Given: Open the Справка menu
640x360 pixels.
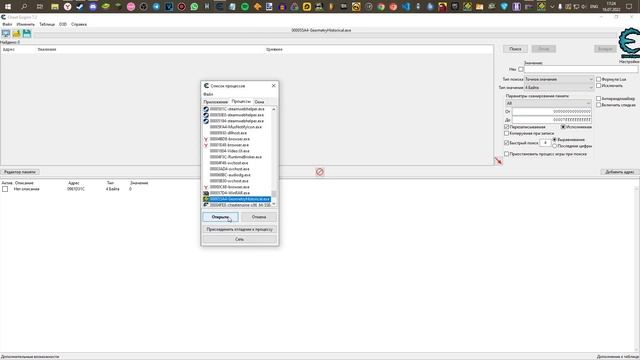Looking at the screenshot, I should pos(79,24).
